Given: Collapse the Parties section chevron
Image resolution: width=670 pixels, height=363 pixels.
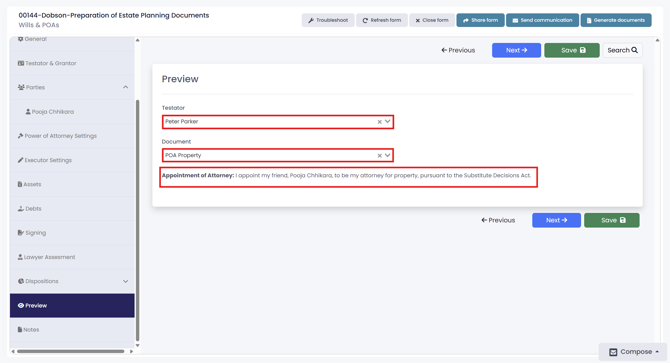Looking at the screenshot, I should pos(126,88).
